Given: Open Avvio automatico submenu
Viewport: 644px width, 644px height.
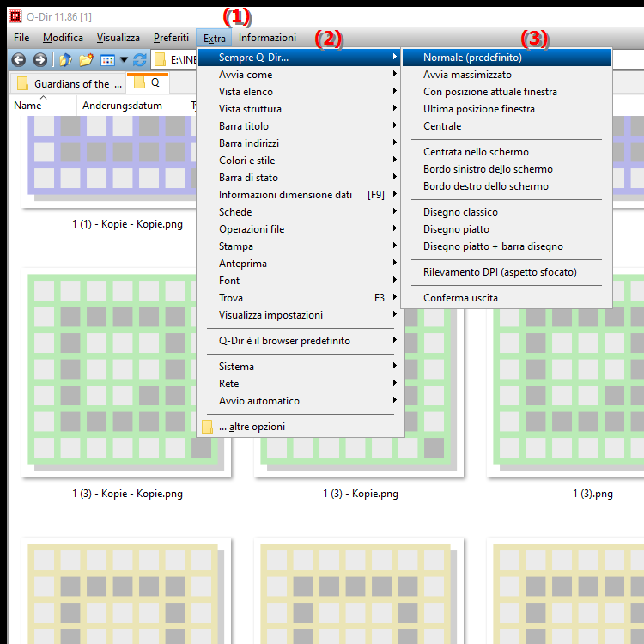Looking at the screenshot, I should coord(301,401).
